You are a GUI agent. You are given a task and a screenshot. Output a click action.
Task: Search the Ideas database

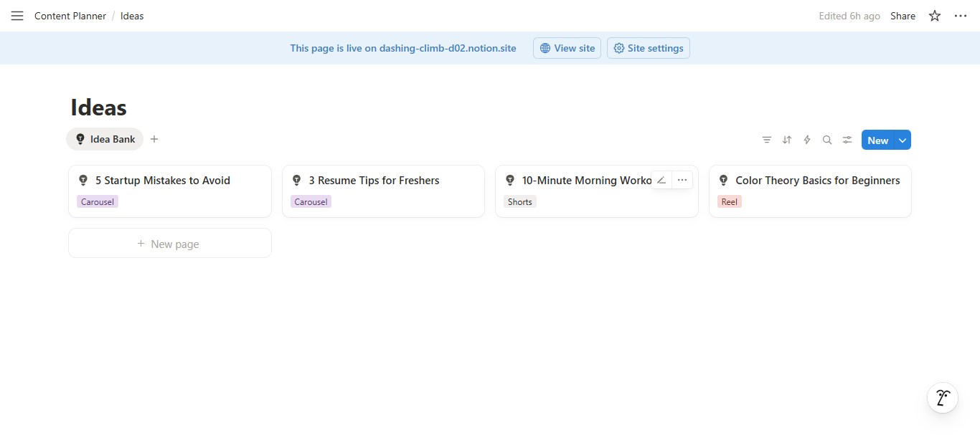pos(827,140)
